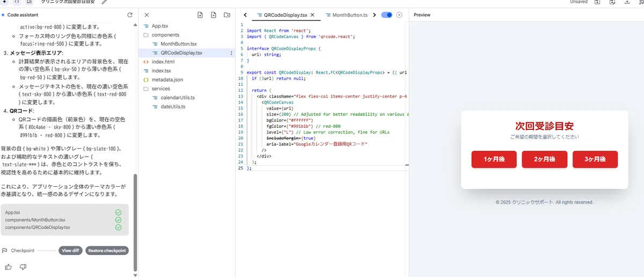Click App.tsx in changed files list

click(x=13, y=213)
